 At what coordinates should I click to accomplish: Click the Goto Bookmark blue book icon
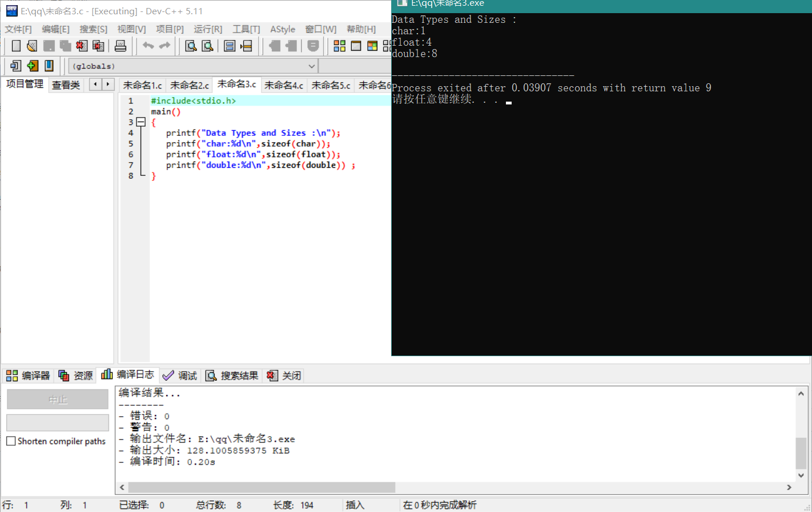[x=49, y=66]
